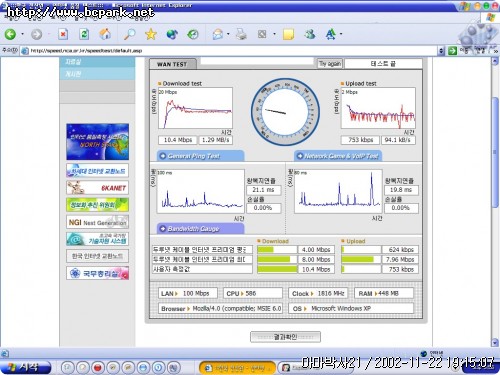This screenshot has height=375, width=500.
Task: Click the 결과확인 button
Action: 285,337
